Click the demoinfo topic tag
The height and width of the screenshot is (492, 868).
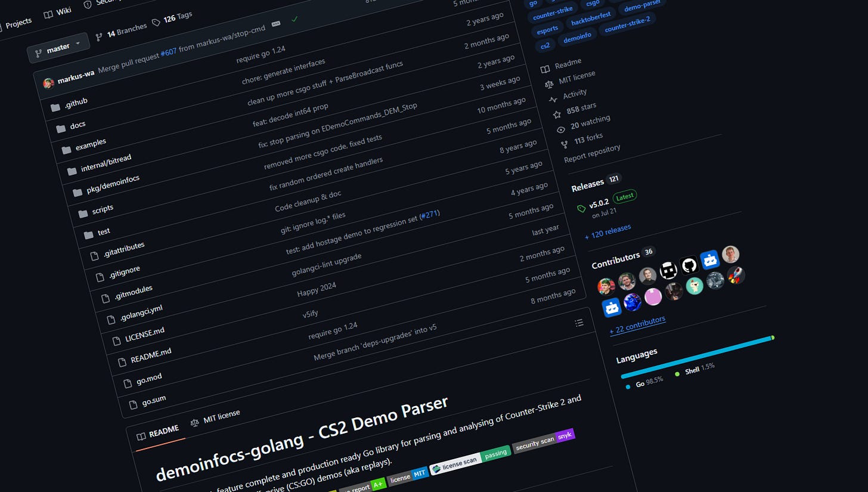[x=577, y=39]
